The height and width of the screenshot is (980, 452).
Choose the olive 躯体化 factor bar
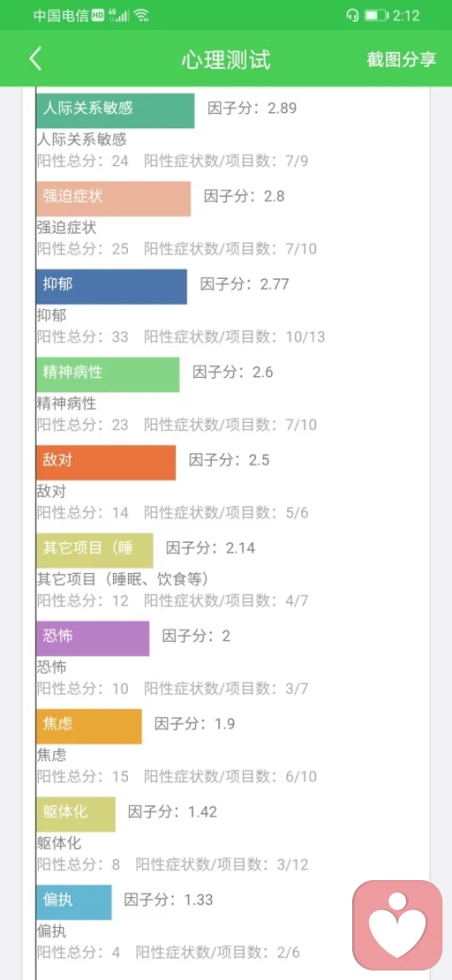(x=75, y=814)
